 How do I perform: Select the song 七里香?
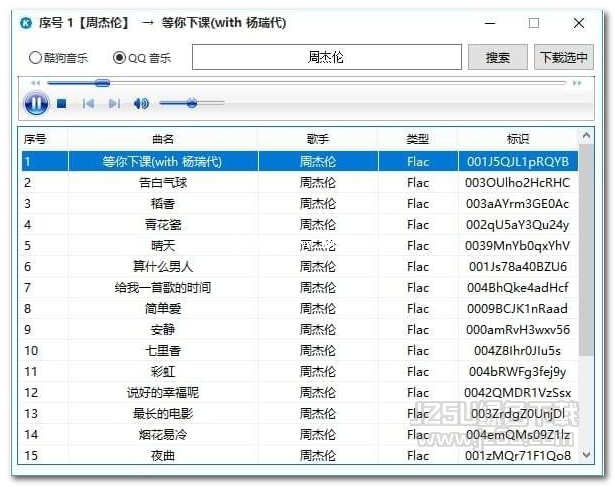tap(163, 351)
